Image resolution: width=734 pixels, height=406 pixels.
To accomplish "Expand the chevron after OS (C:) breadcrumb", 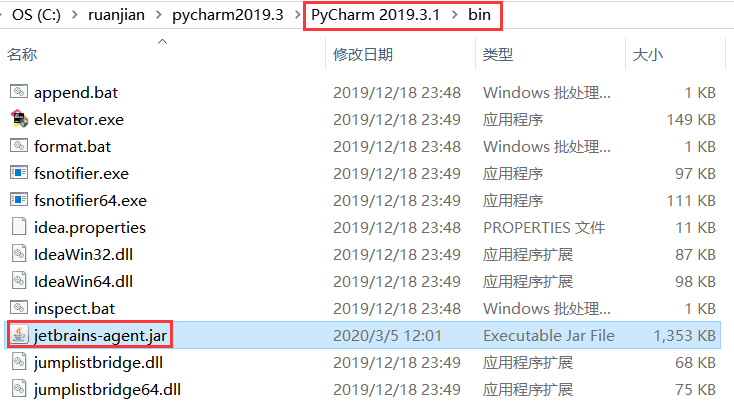I will [74, 15].
